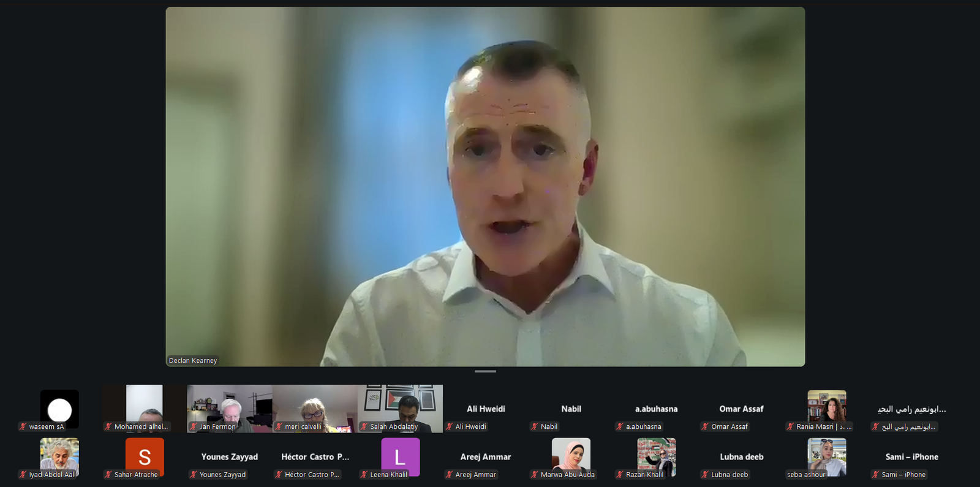
Task: Click muted mic icon beside Omar Assaf
Action: tap(705, 427)
